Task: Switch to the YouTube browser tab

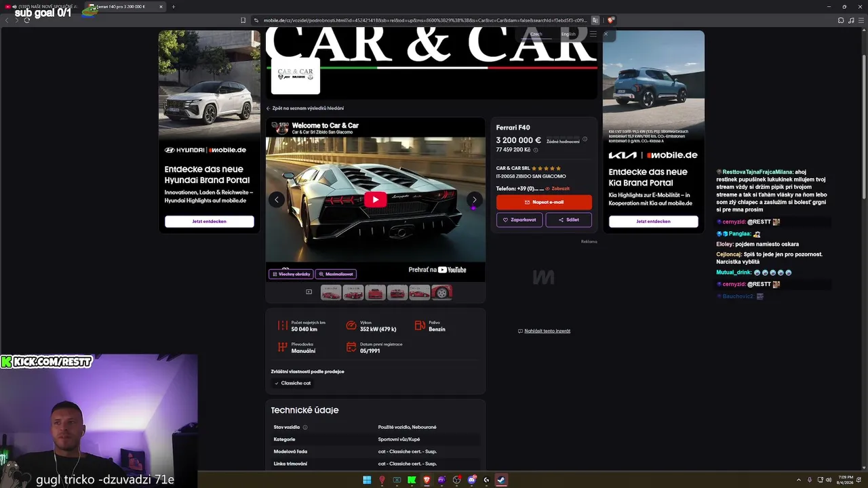Action: click(x=41, y=7)
